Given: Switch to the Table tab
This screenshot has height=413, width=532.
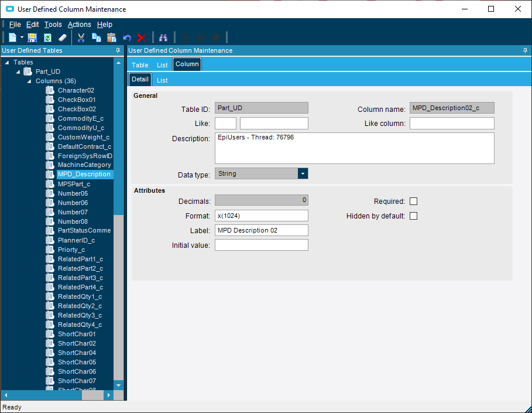Looking at the screenshot, I should (140, 65).
